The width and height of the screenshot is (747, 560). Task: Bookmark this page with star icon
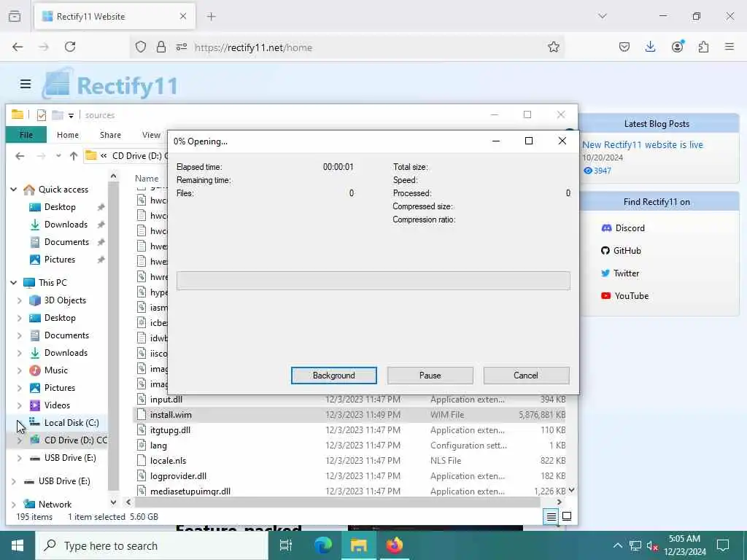[x=553, y=47]
